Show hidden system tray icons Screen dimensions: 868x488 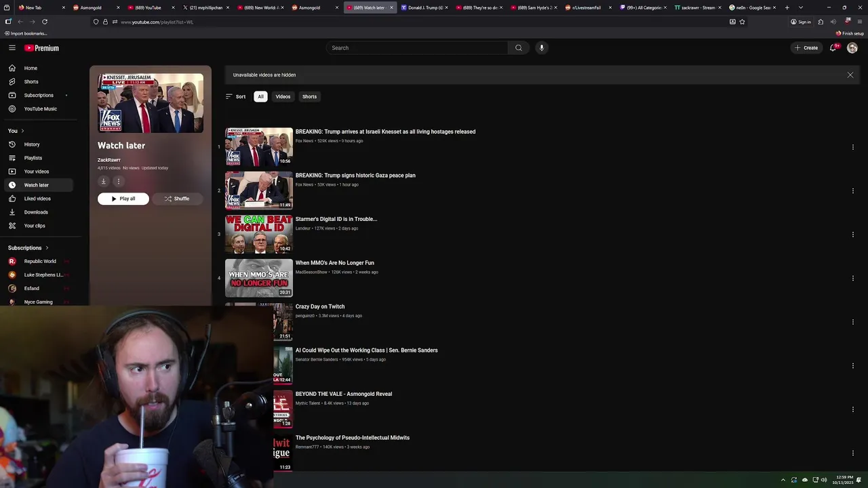click(783, 480)
